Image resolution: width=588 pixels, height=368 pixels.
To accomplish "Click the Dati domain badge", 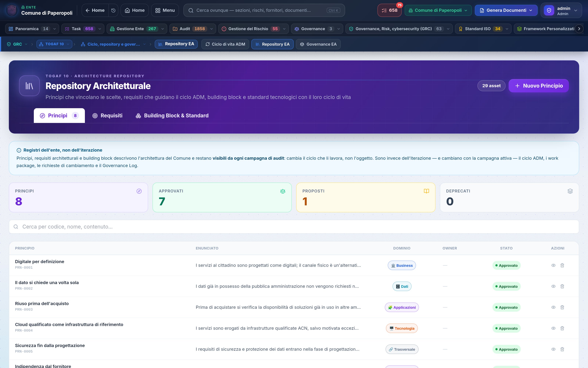I will pyautogui.click(x=402, y=286).
